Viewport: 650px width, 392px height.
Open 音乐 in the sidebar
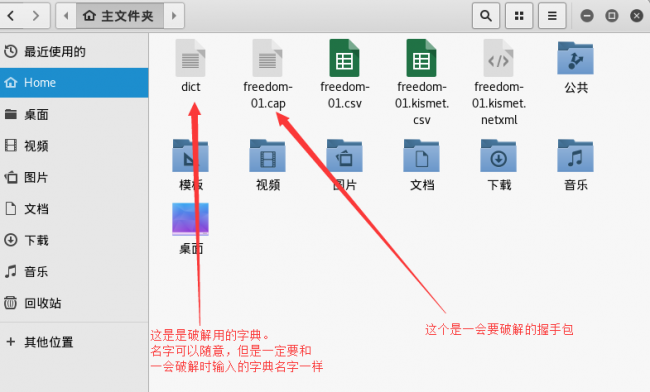pyautogui.click(x=74, y=271)
